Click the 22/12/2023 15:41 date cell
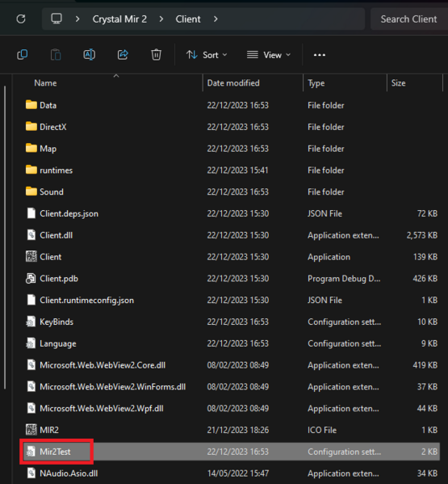This screenshot has width=448, height=484. pyautogui.click(x=237, y=170)
